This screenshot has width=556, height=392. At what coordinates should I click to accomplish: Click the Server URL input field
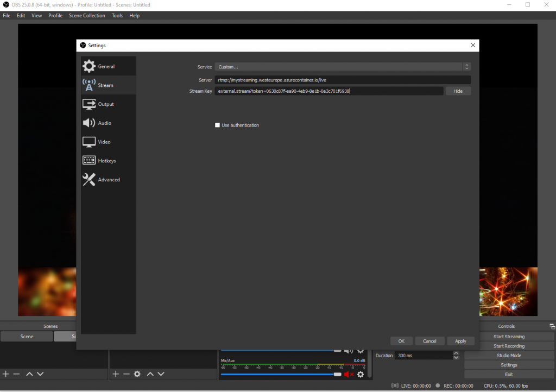(x=342, y=80)
